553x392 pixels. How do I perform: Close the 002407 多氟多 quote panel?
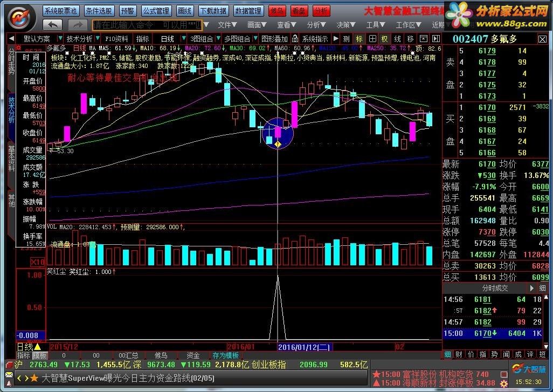point(542,39)
